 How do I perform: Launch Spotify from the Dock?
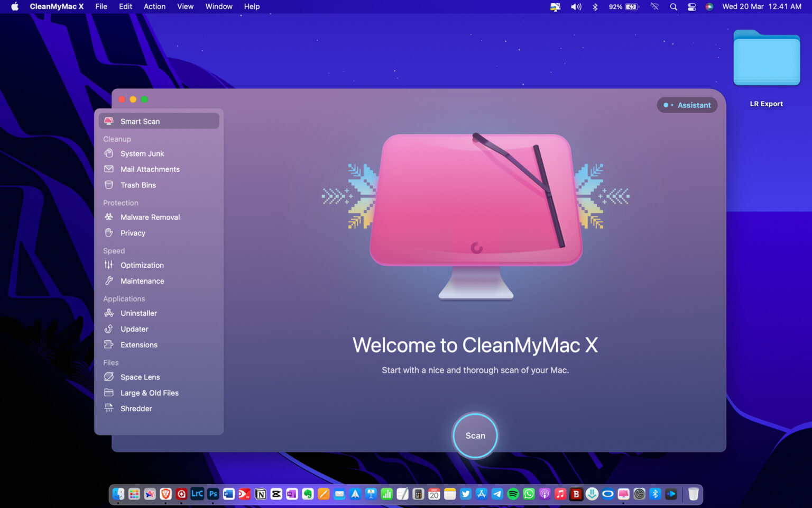click(x=513, y=494)
